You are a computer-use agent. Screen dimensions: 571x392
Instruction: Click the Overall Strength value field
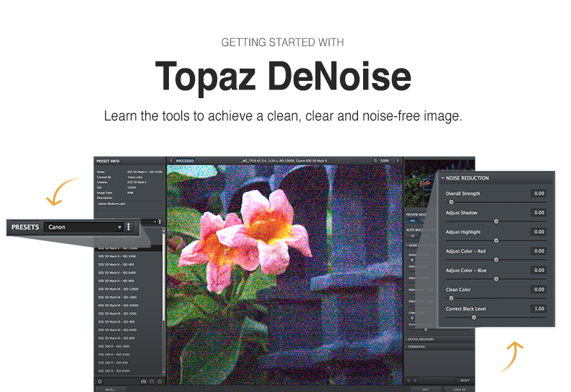coord(539,193)
